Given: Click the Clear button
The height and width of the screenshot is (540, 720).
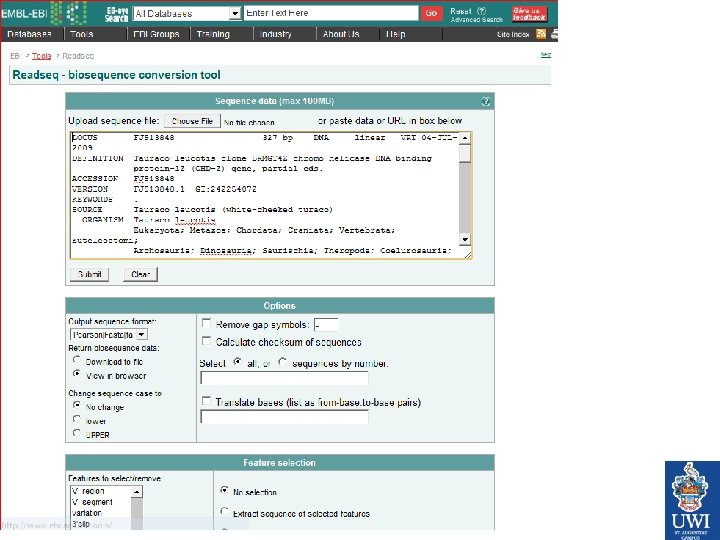Looking at the screenshot, I should coord(141,274).
